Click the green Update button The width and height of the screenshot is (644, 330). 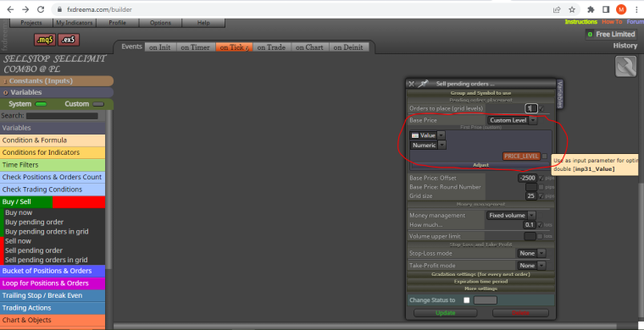point(445,313)
